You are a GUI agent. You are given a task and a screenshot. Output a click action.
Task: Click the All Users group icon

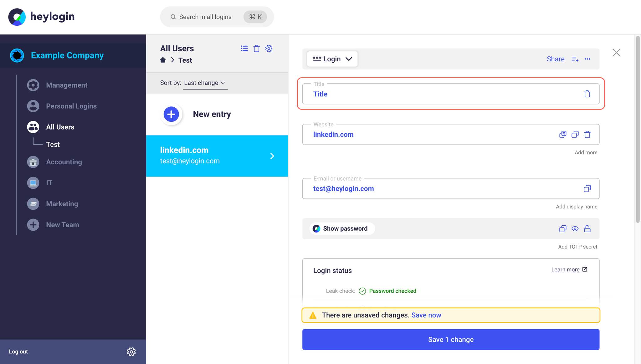click(x=33, y=127)
